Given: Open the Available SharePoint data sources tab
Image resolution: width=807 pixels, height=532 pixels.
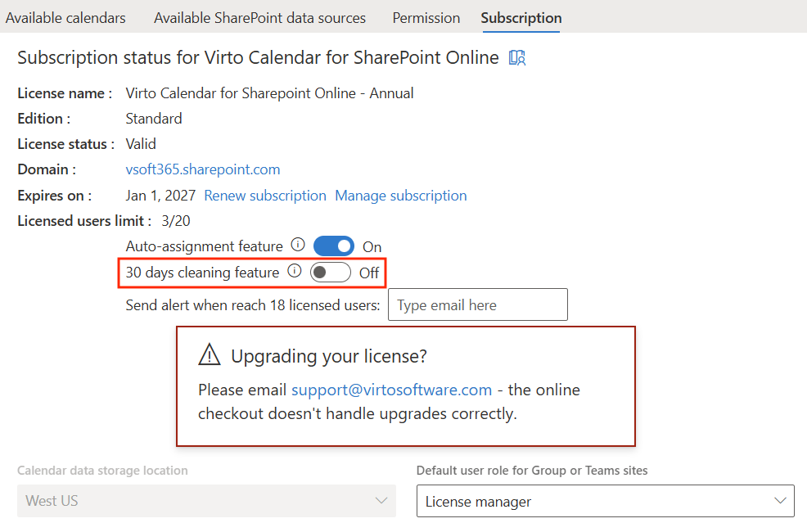Looking at the screenshot, I should coord(259,17).
